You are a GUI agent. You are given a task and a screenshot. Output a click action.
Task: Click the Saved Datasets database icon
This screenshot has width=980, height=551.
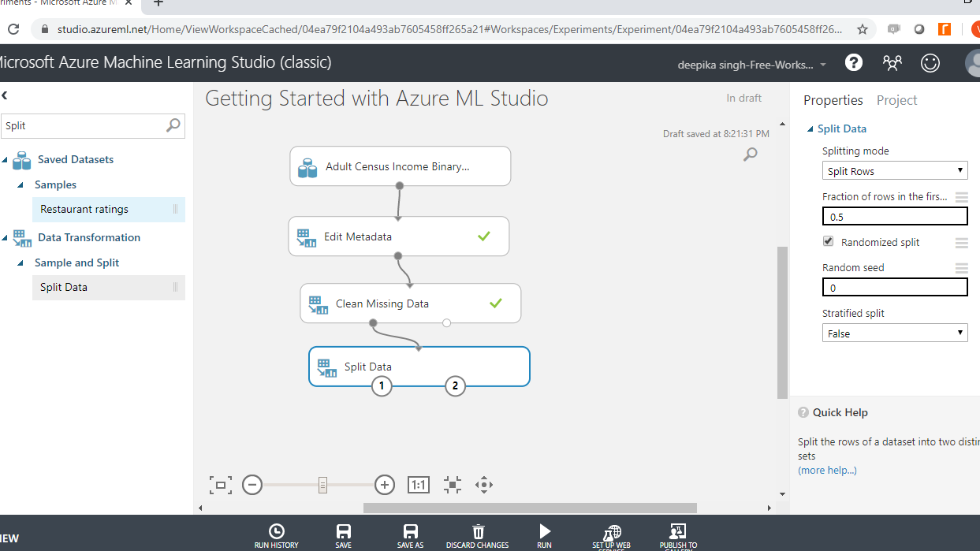(x=21, y=160)
